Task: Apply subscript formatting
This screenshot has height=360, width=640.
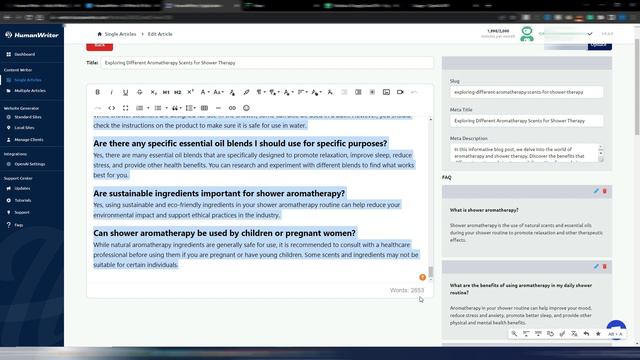Action: click(153, 92)
